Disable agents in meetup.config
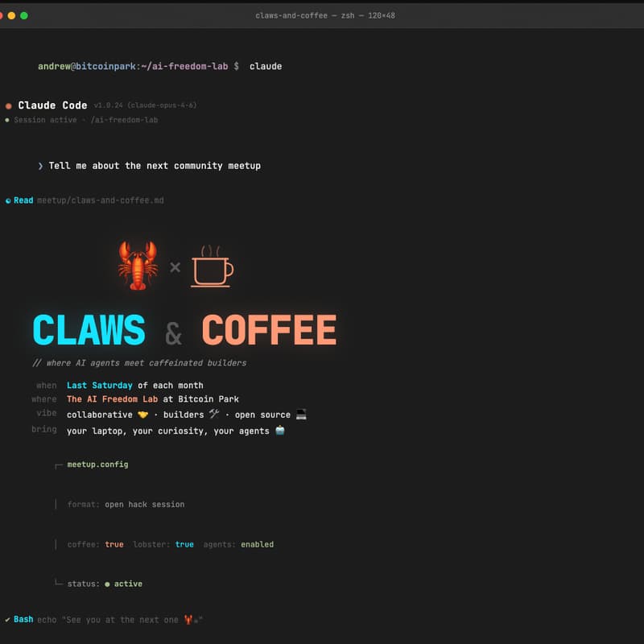The height and width of the screenshot is (644, 644). pos(257,544)
